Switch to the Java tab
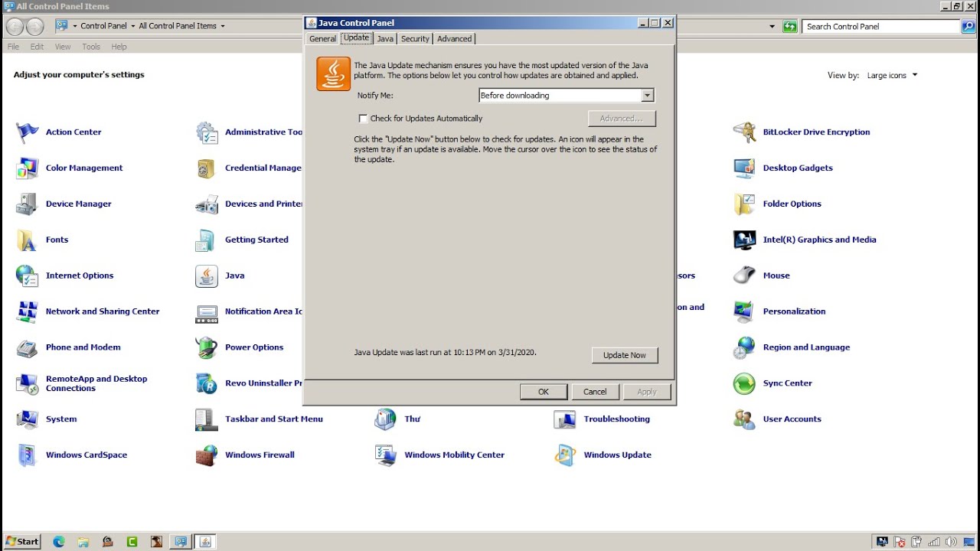The width and height of the screenshot is (980, 551). click(x=385, y=39)
